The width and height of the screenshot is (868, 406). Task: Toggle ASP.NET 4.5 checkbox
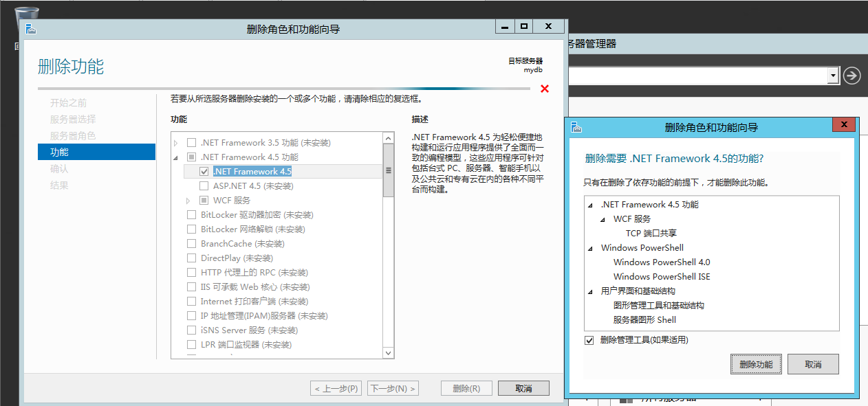[x=204, y=186]
